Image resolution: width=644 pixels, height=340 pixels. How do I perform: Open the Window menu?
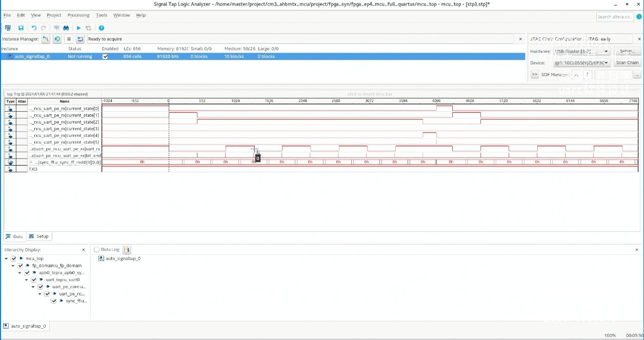tap(122, 15)
